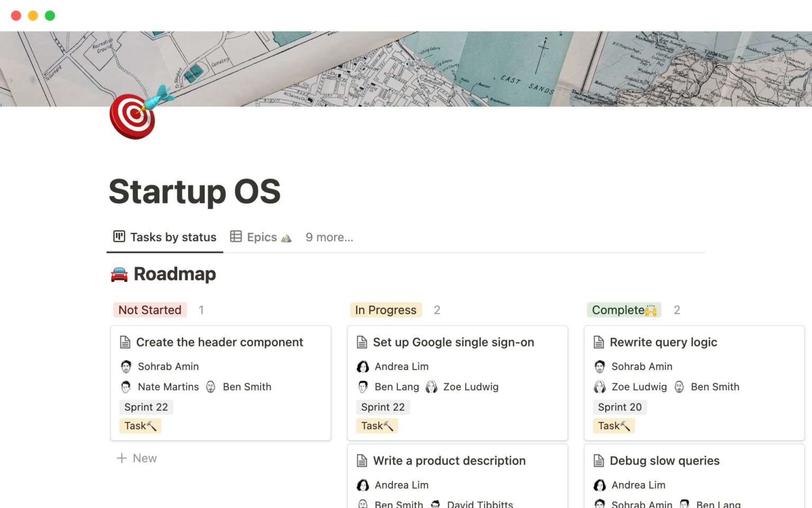Click the table icon next to Epics
The image size is (812, 508).
[236, 237]
